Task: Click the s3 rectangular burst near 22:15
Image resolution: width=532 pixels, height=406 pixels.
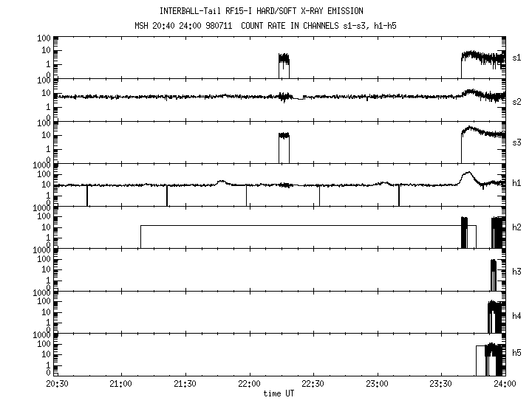Action: point(284,148)
